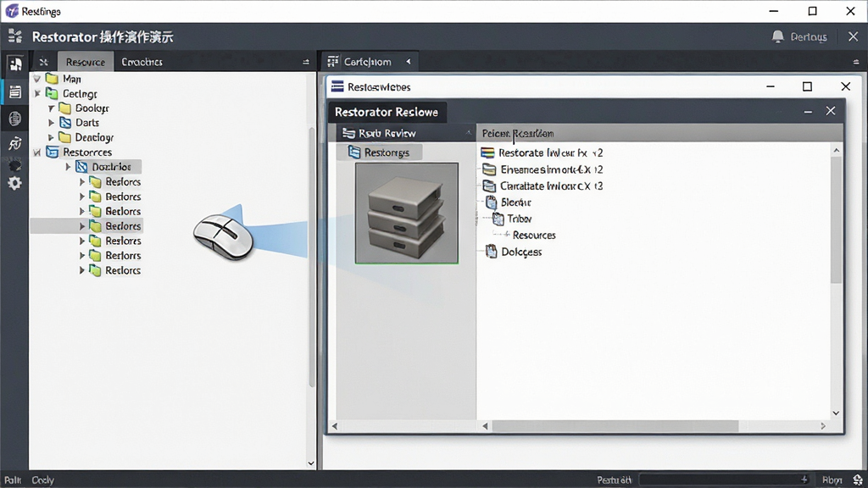Open the list view icon in the sidebar
Viewport: 868px width, 488px height.
pos(15,91)
